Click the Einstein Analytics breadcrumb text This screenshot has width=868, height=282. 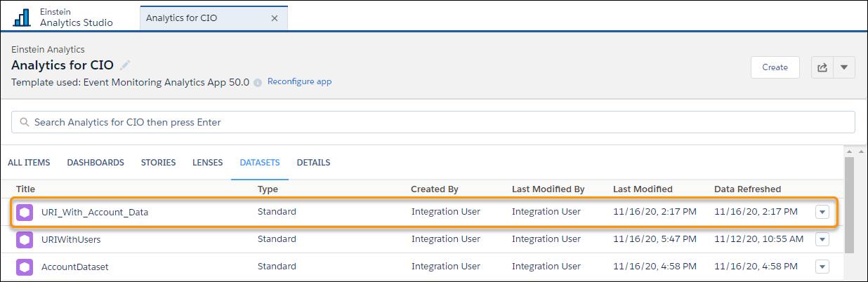click(x=48, y=50)
